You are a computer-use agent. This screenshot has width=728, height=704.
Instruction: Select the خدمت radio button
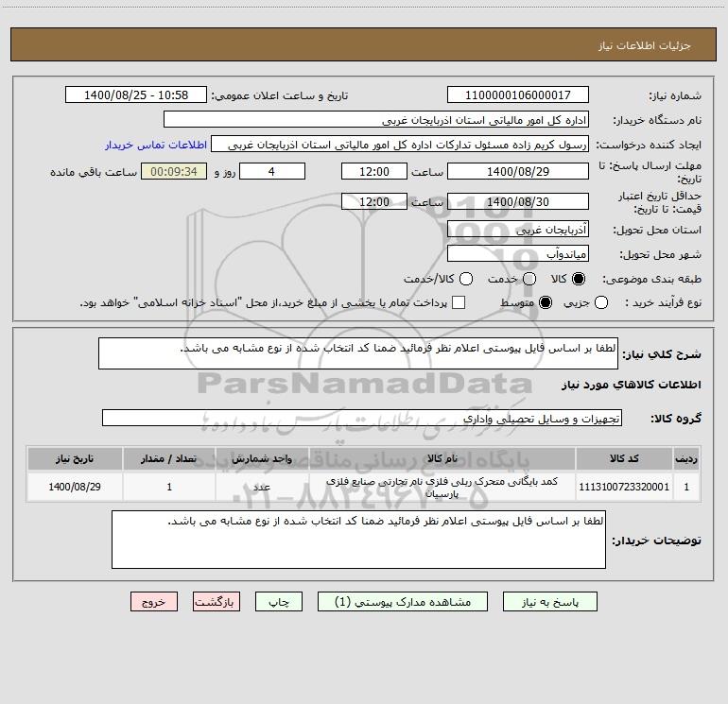coord(529,279)
